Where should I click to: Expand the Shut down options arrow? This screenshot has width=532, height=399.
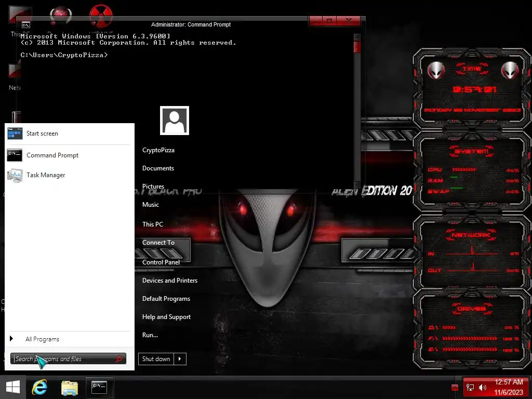pyautogui.click(x=180, y=359)
